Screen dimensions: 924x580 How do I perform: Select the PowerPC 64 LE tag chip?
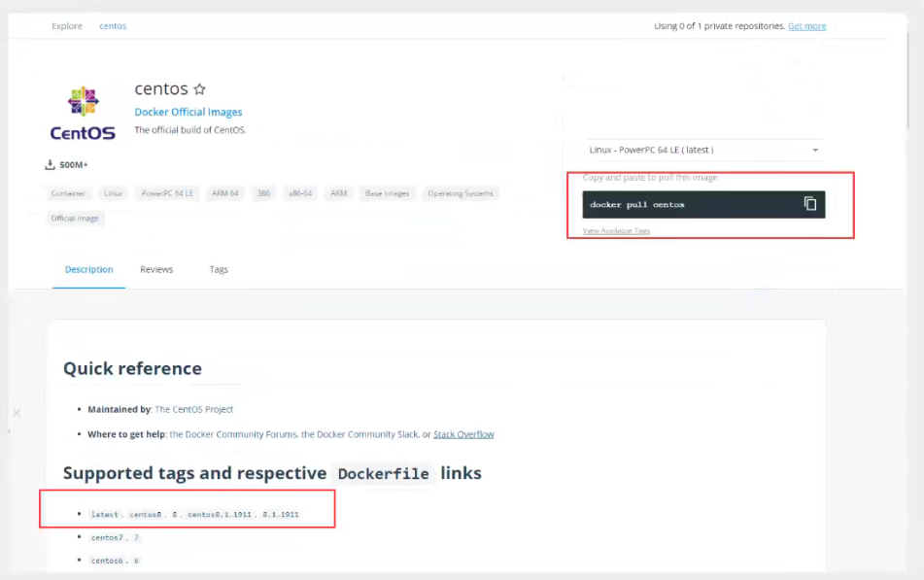tap(167, 193)
